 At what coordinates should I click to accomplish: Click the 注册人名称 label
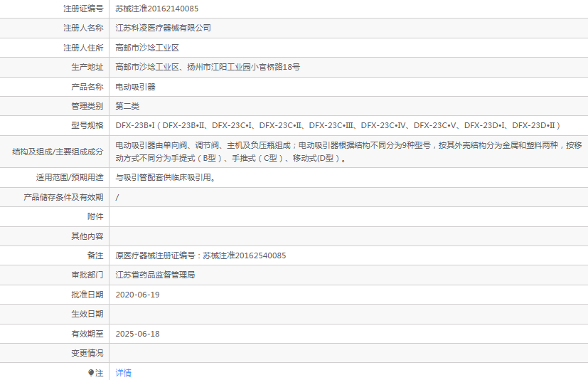[x=83, y=28]
